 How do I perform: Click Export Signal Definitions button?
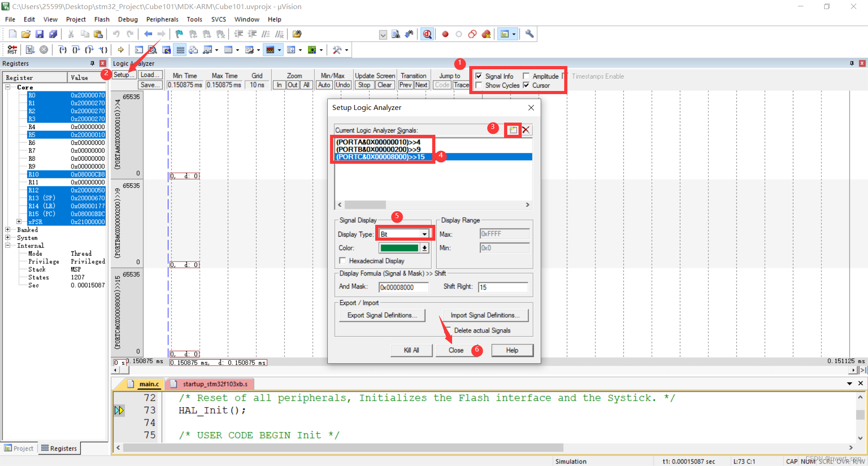[382, 315]
